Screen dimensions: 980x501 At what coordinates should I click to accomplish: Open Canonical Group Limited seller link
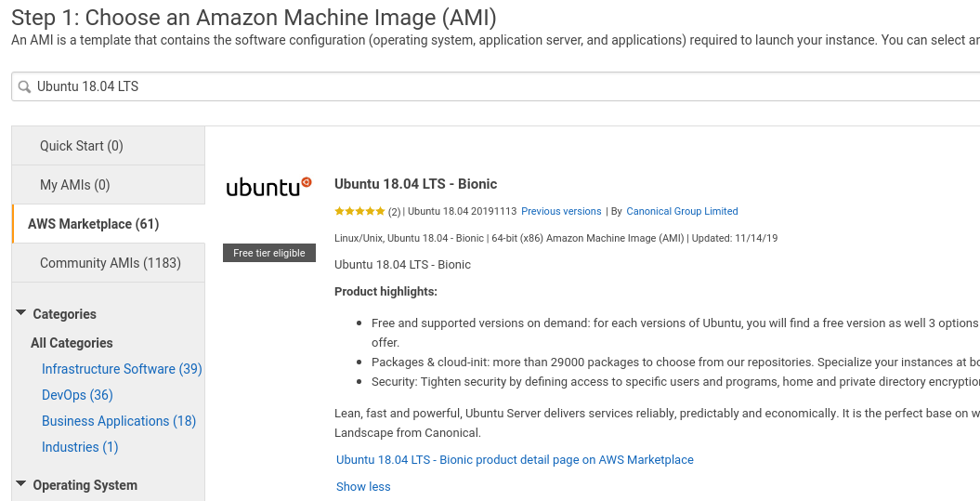682,211
